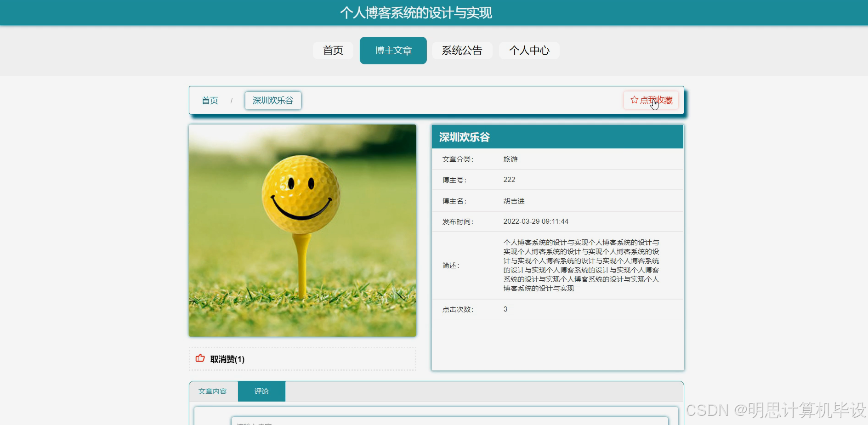868x425 pixels.
Task: Open the 首页 navigation menu
Action: point(333,51)
